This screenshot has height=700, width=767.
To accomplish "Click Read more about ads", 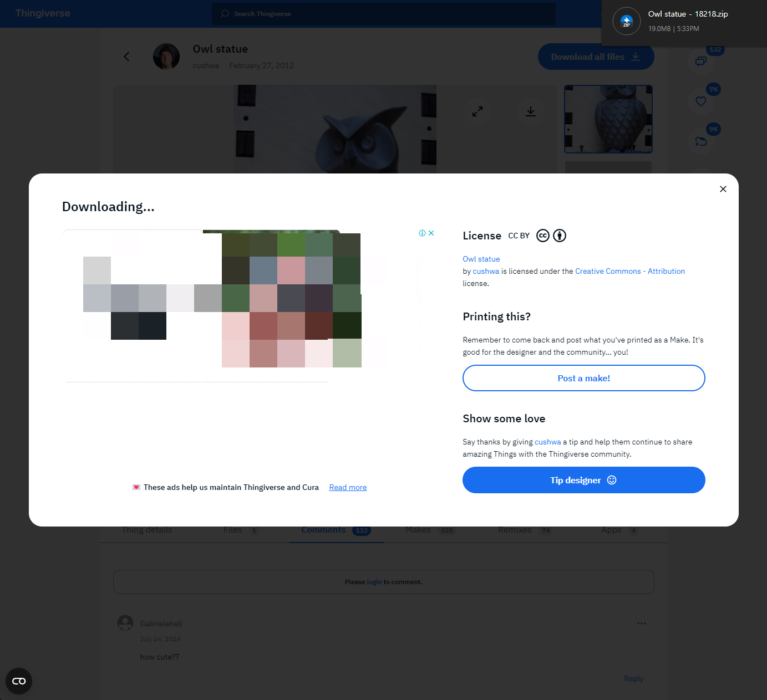I will (x=348, y=487).
